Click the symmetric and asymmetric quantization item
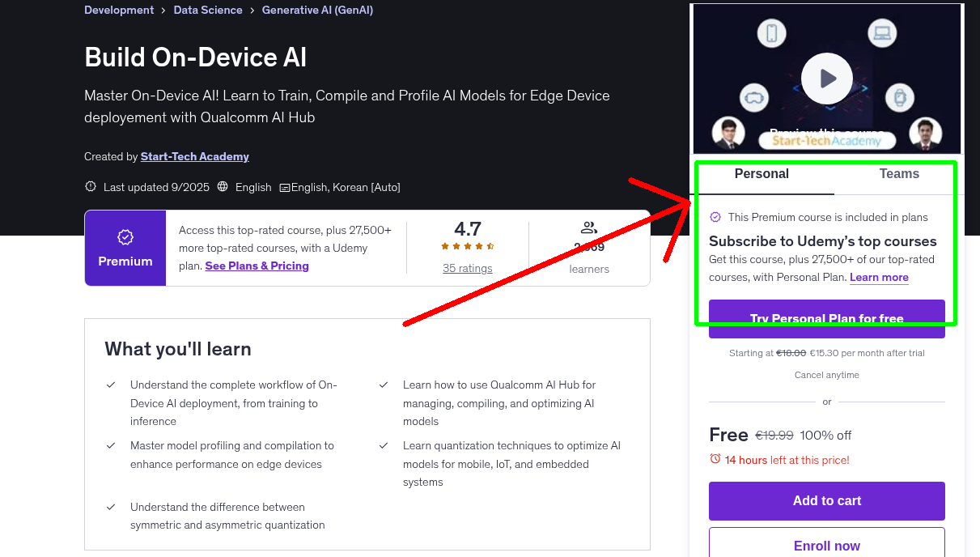The width and height of the screenshot is (980, 557). click(x=227, y=517)
